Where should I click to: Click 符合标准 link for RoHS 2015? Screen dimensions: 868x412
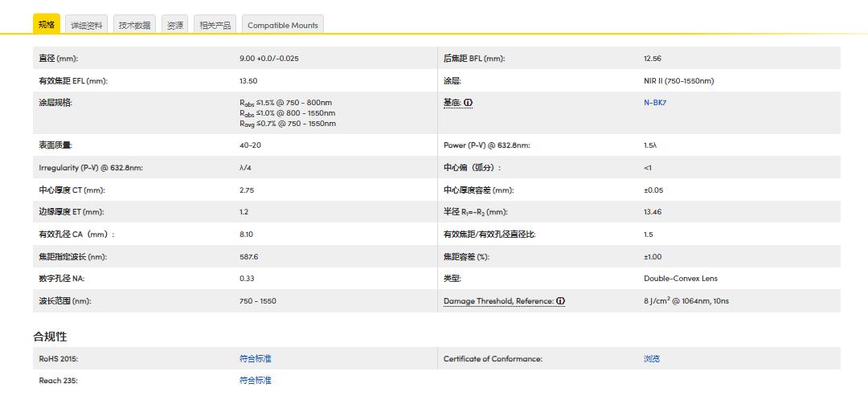tap(256, 359)
